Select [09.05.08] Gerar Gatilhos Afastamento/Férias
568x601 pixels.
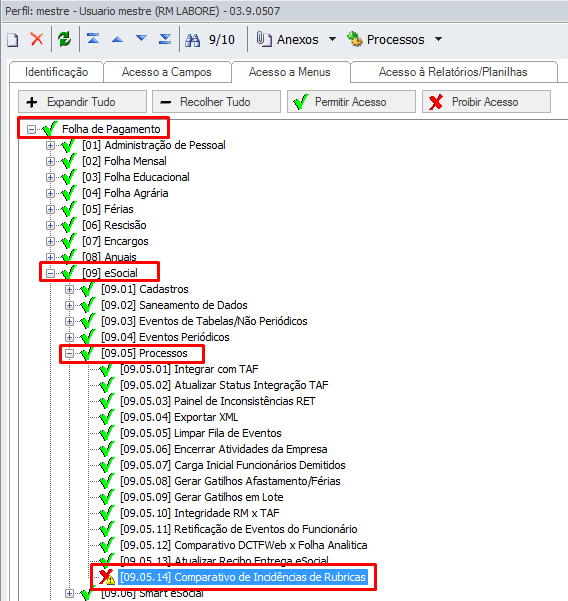[x=230, y=481]
